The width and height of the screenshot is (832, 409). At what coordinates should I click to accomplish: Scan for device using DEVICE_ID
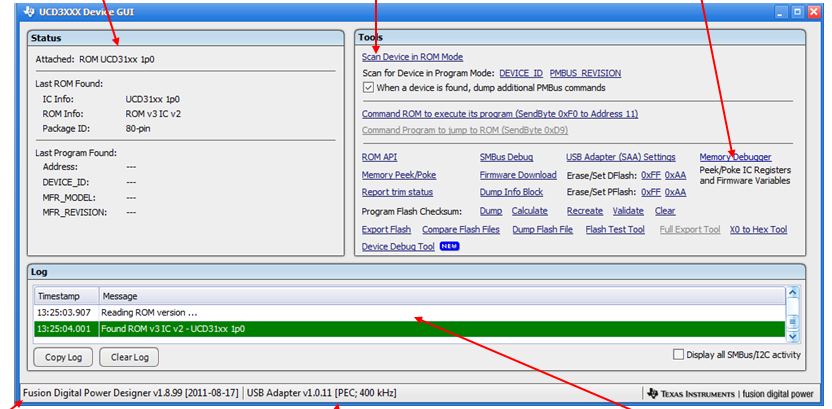coord(521,73)
